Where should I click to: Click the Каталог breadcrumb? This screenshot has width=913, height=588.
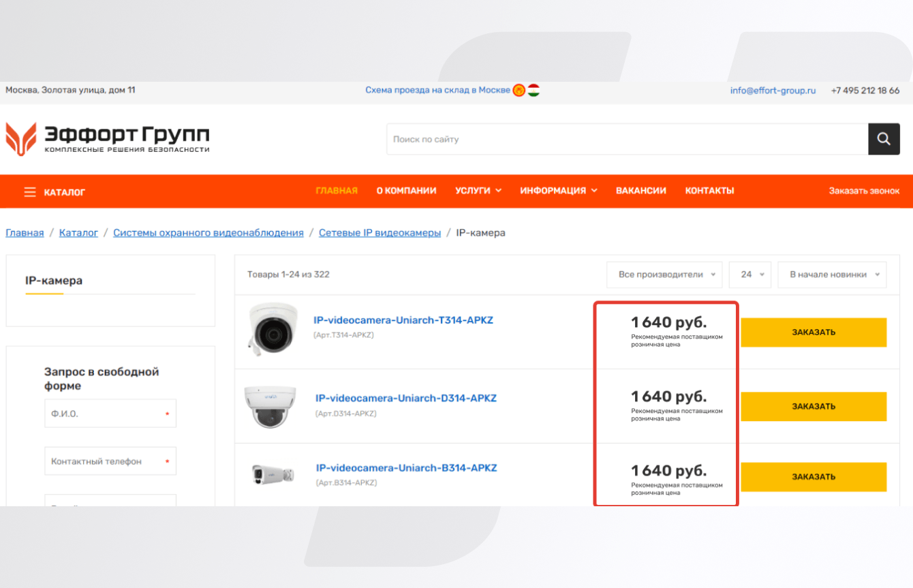(x=78, y=233)
